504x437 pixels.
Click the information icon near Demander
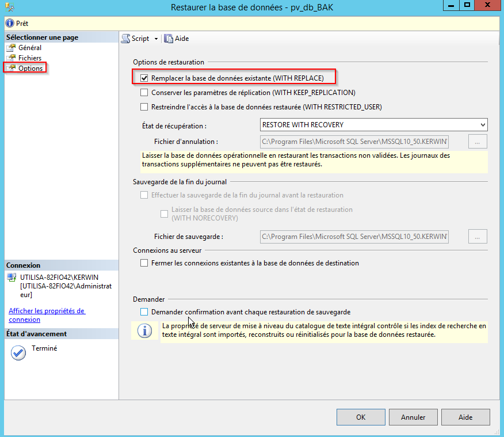point(144,330)
